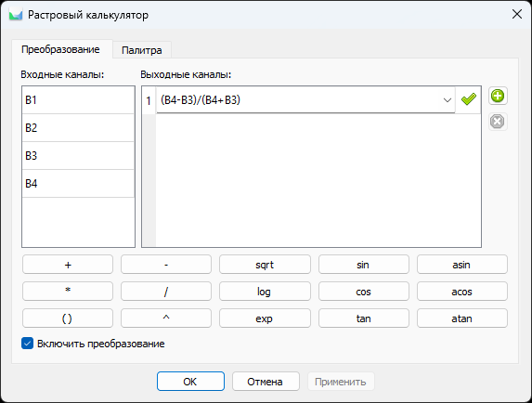Viewport: 532px width, 403px height.
Task: Insert the minus operator
Action: click(x=166, y=265)
